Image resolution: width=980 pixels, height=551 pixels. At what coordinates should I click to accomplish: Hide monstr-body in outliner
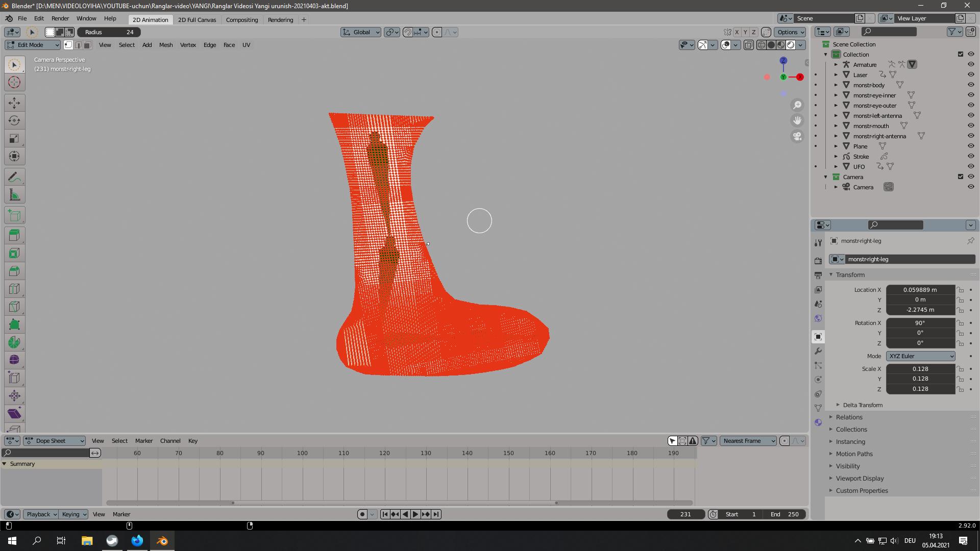click(x=971, y=85)
